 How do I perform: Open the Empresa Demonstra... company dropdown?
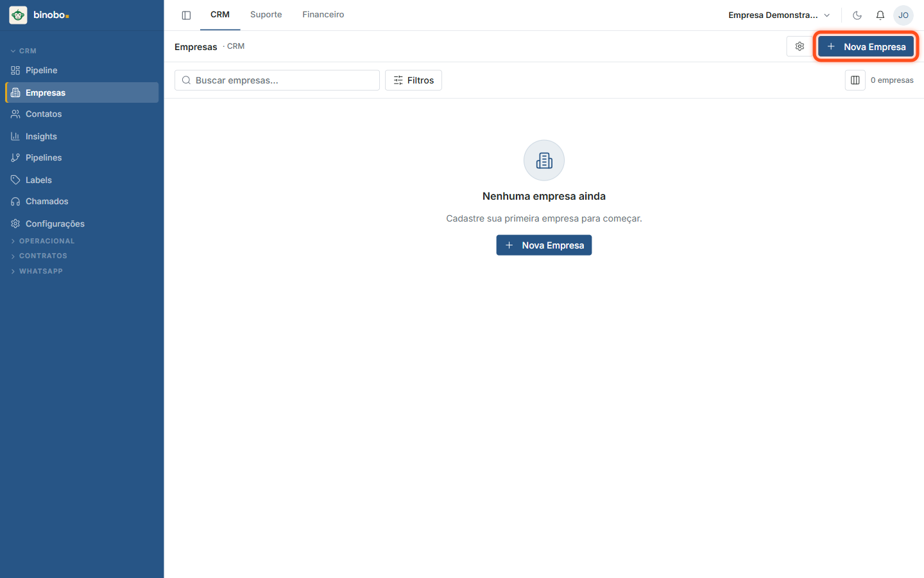point(779,15)
